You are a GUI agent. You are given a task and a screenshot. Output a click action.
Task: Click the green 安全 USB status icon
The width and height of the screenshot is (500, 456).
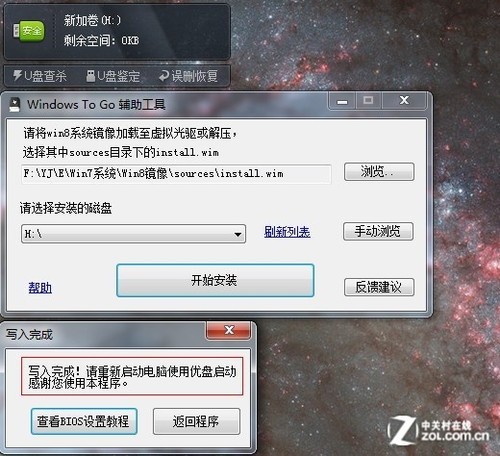pyautogui.click(x=29, y=31)
